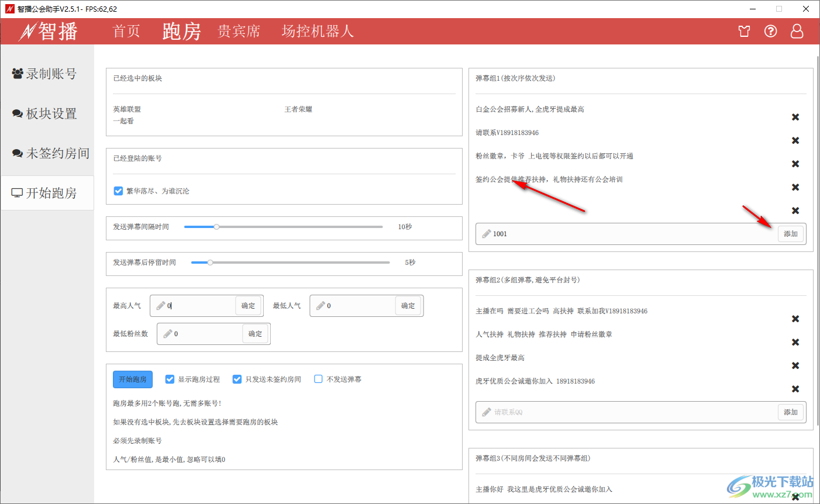Select 未签约房间 in sidebar
This screenshot has width=820, height=504.
point(47,153)
